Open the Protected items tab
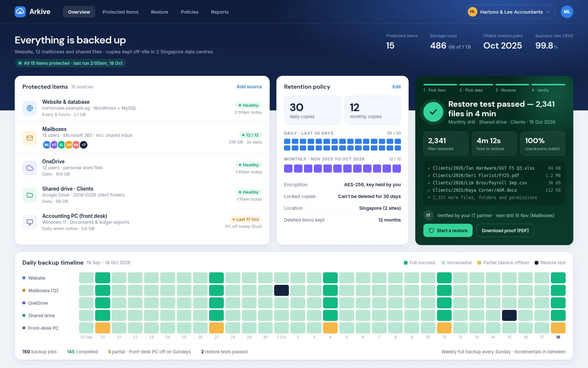 coord(121,12)
